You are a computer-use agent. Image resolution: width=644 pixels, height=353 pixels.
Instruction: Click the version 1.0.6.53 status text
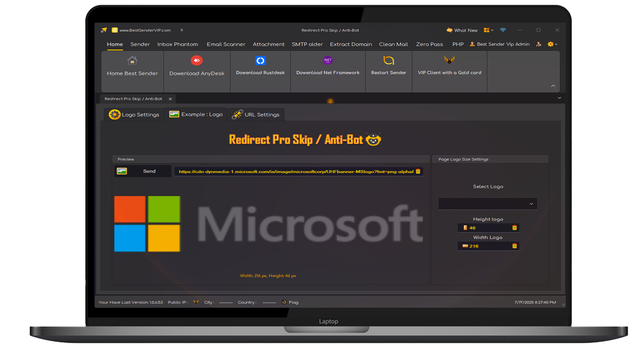tap(131, 302)
